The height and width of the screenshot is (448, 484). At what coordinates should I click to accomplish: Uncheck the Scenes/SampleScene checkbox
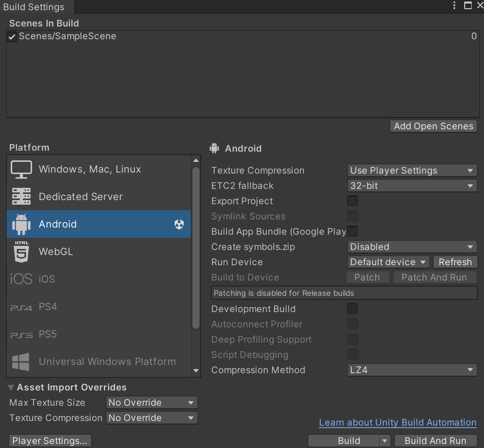(x=12, y=37)
